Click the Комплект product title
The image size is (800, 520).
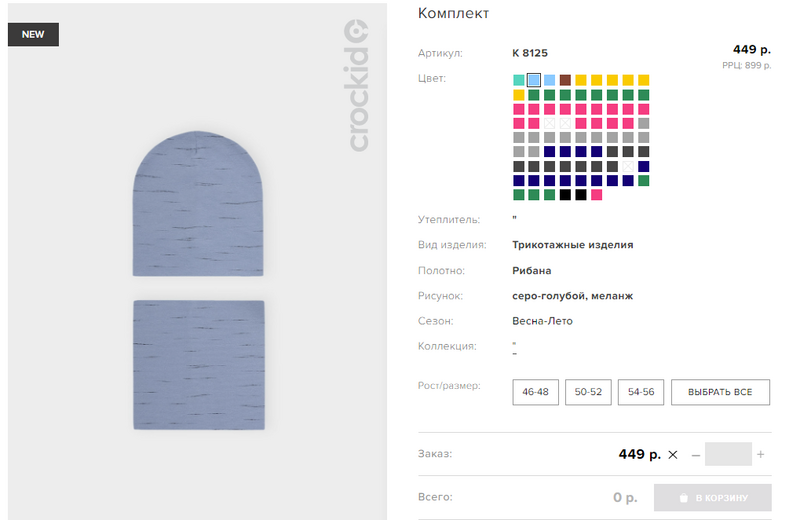(453, 14)
